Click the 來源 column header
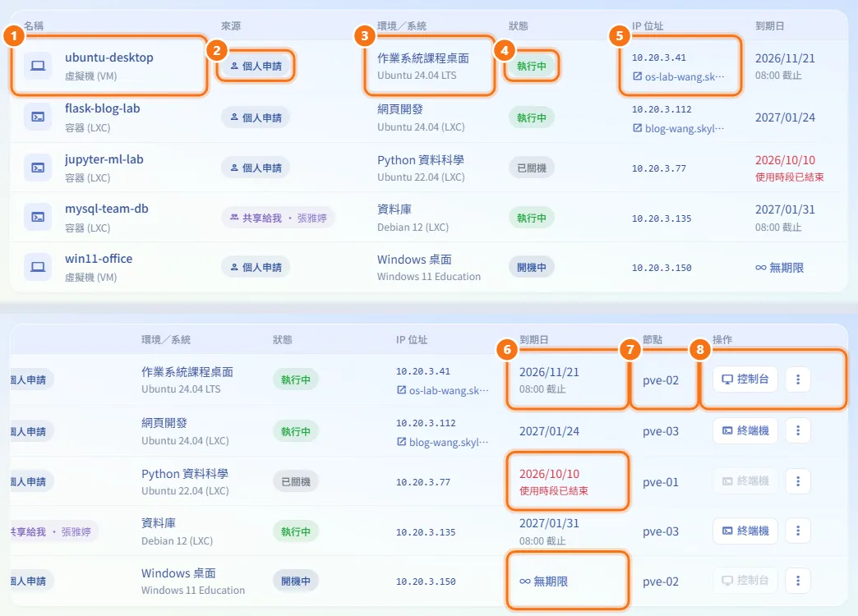 tap(231, 25)
